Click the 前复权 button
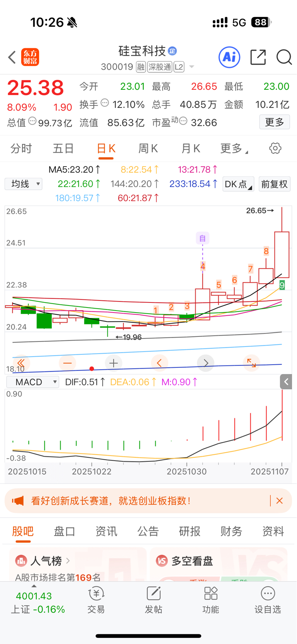This screenshot has height=644, width=297. coord(275,184)
